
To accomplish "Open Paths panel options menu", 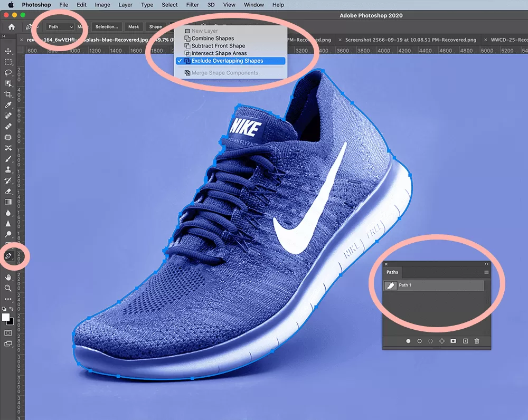I will pyautogui.click(x=486, y=272).
